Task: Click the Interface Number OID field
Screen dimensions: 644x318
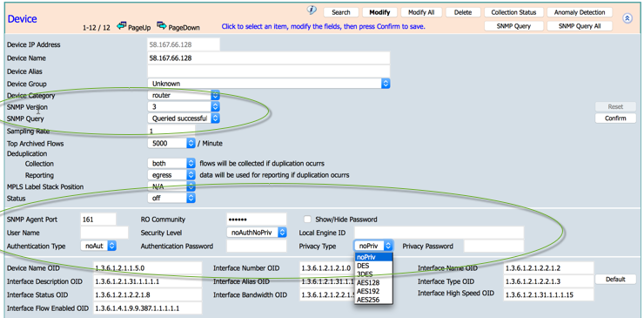Action: tap(327, 268)
